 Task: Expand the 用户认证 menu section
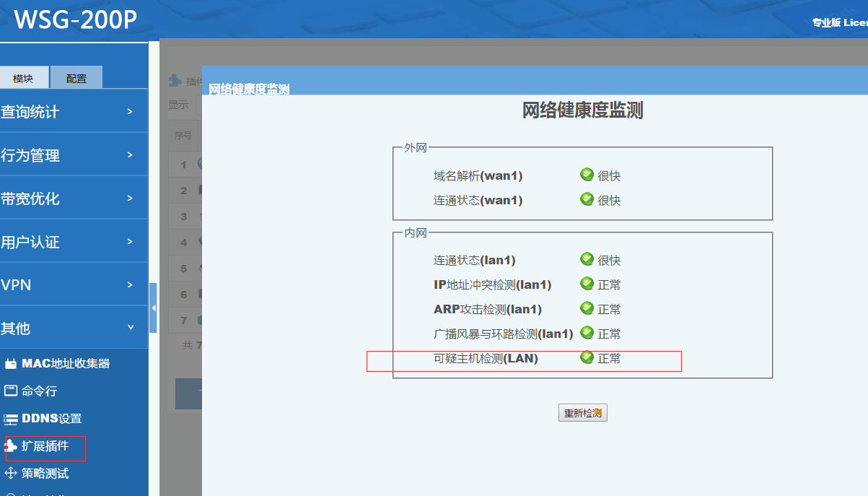(72, 242)
